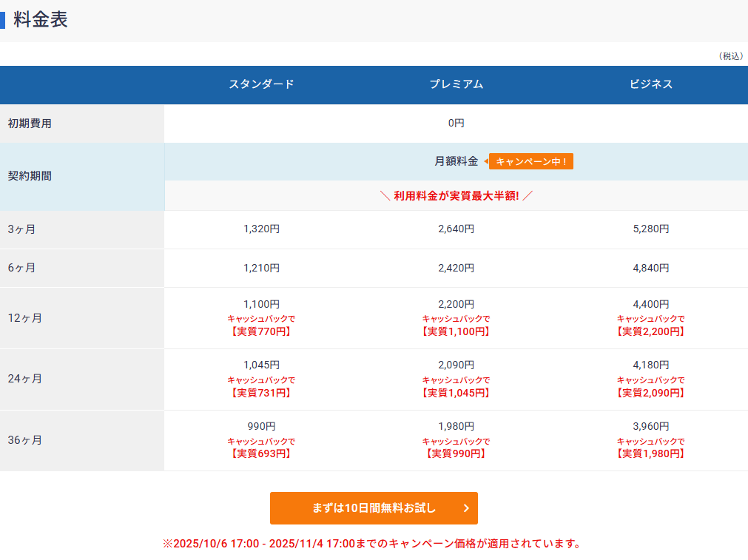Select the スタンダード column header
This screenshot has width=748, height=560.
click(x=261, y=84)
